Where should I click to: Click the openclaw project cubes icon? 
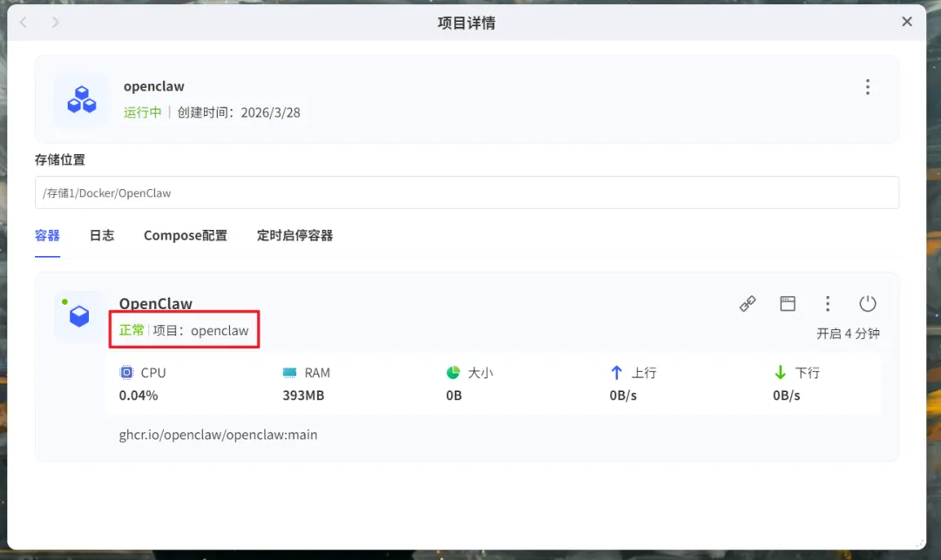pyautogui.click(x=82, y=99)
